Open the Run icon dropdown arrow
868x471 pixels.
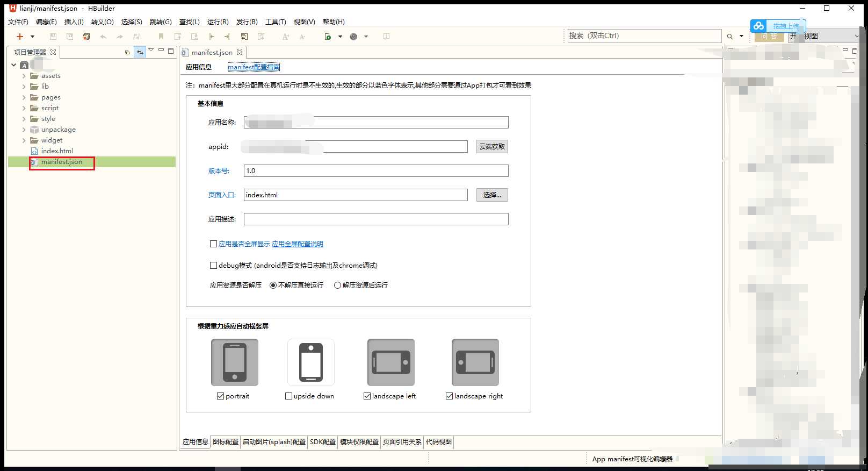[340, 37]
